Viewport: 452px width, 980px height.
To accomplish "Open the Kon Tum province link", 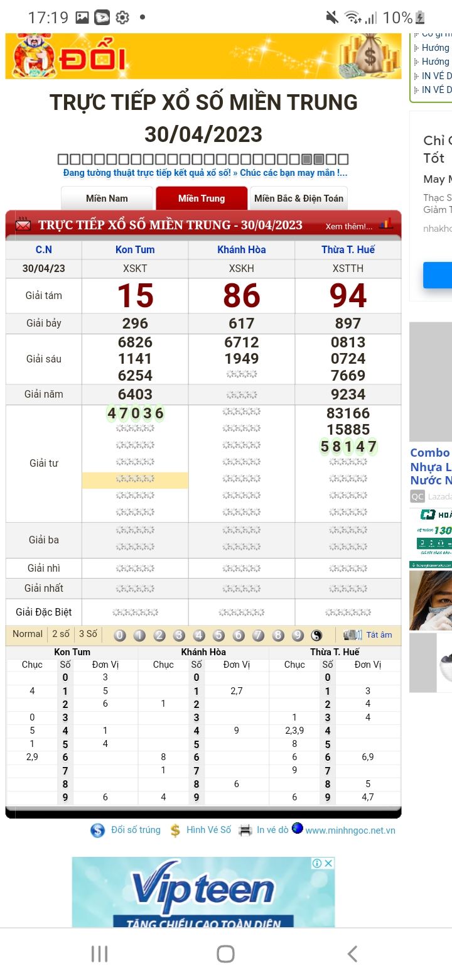I will click(135, 250).
